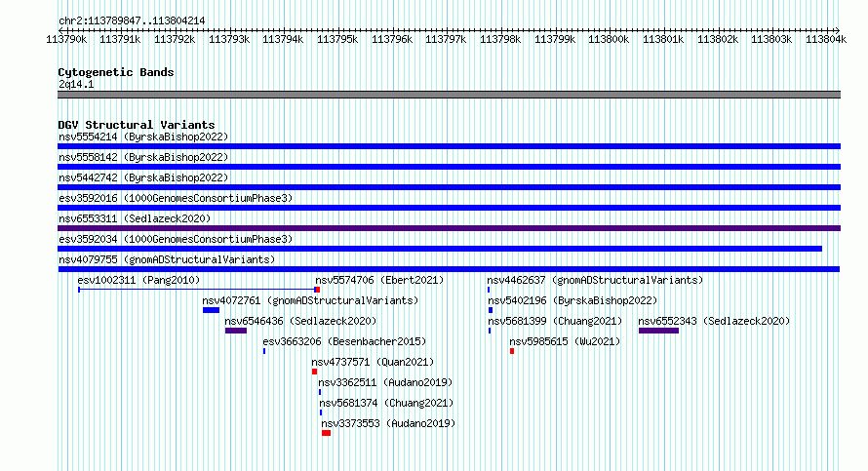Select the red block under nsv3373553
The height and width of the screenshot is (471, 868).
pyautogui.click(x=326, y=433)
